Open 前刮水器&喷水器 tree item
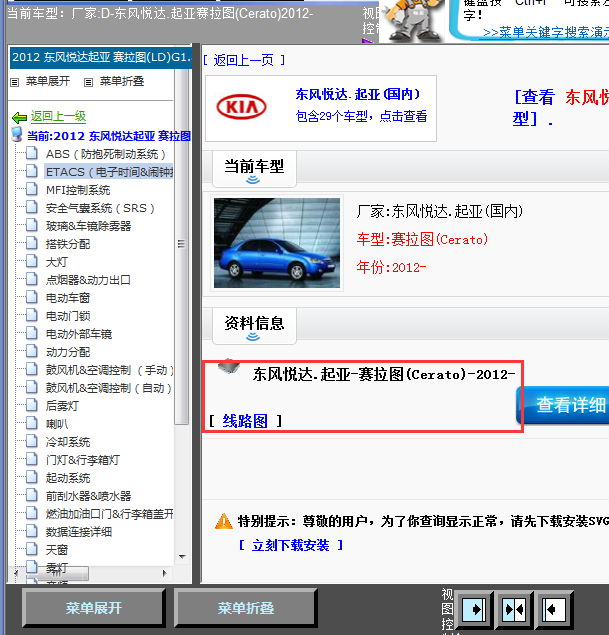This screenshot has width=609, height=635. click(88, 496)
